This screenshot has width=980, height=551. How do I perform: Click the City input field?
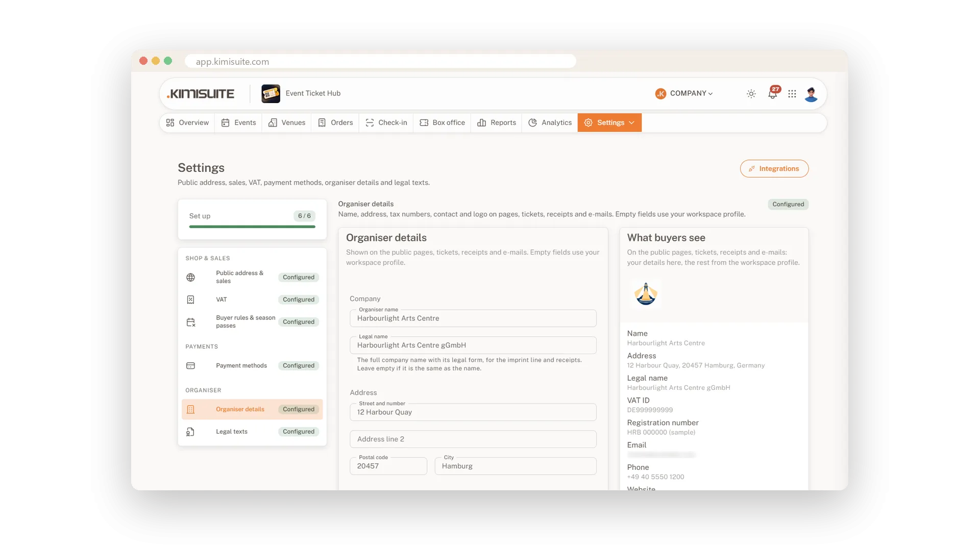click(516, 466)
